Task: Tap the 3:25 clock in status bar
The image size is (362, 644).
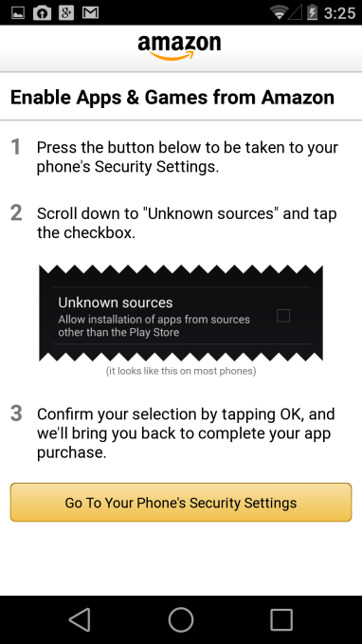Action: pos(339,12)
